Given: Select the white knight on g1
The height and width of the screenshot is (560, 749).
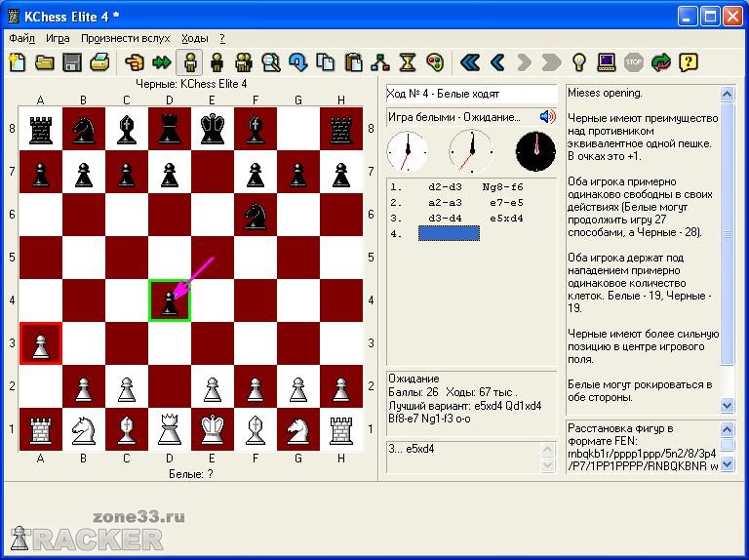Looking at the screenshot, I should point(298,429).
